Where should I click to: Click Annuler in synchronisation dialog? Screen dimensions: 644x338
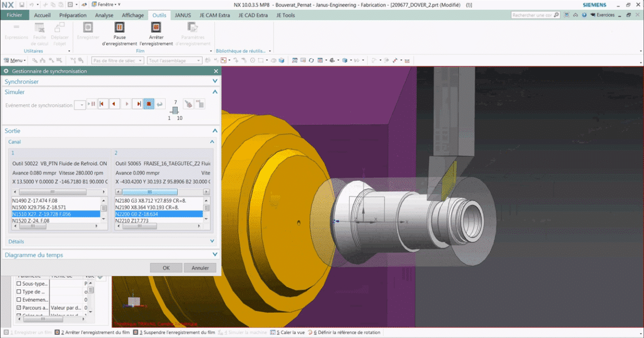200,268
